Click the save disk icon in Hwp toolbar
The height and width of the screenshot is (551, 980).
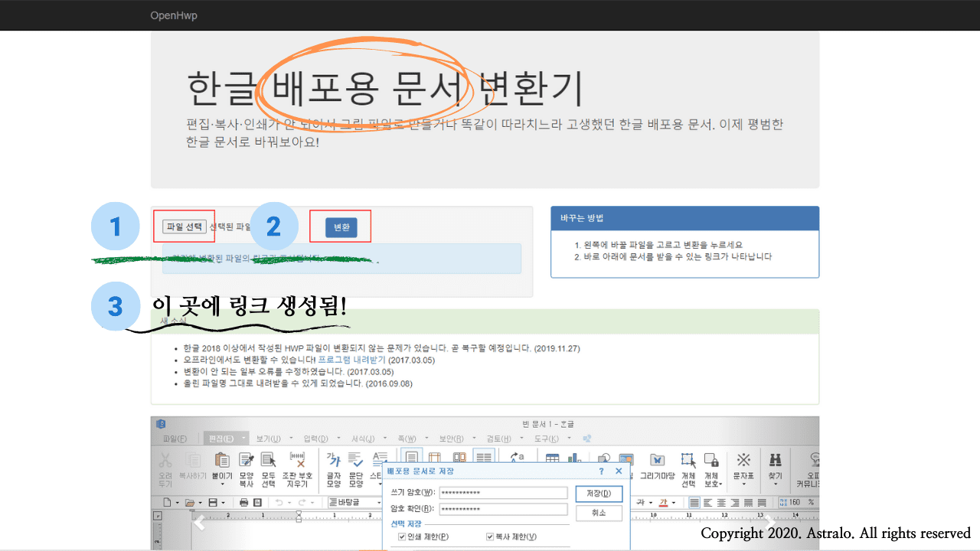(x=212, y=503)
